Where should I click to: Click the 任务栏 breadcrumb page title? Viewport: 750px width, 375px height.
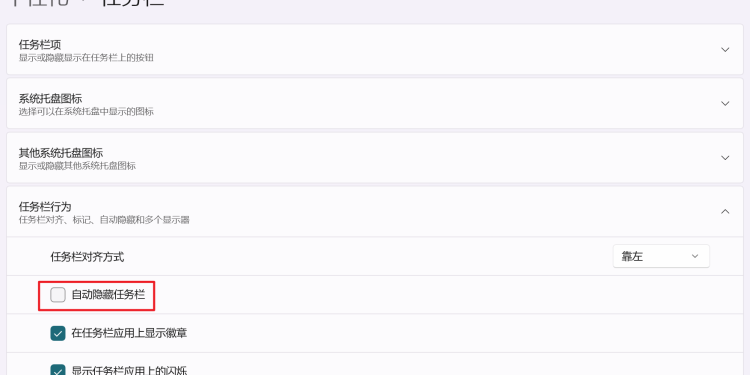tap(133, 2)
